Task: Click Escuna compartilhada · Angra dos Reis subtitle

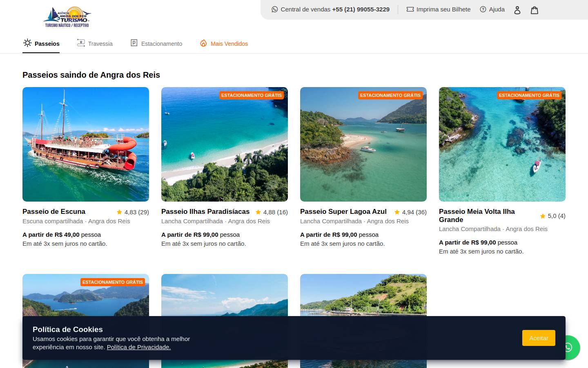Action: coord(76,221)
